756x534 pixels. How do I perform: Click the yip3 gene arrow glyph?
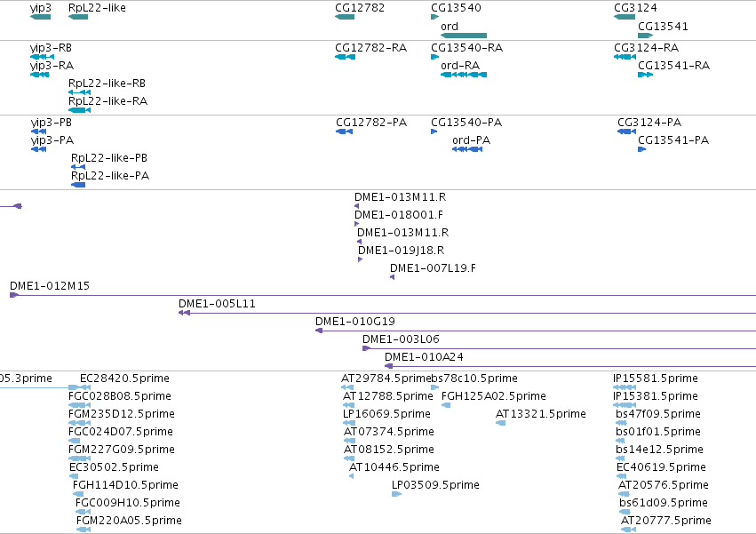click(x=40, y=17)
